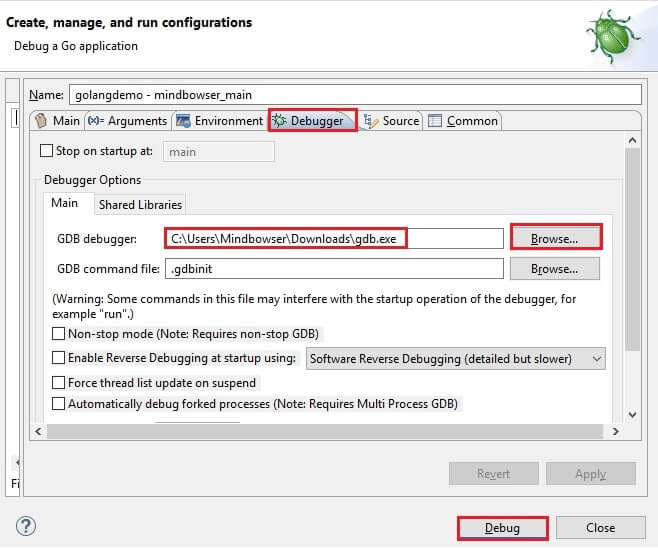
Task: Open help via question mark icon
Action: [x=26, y=526]
